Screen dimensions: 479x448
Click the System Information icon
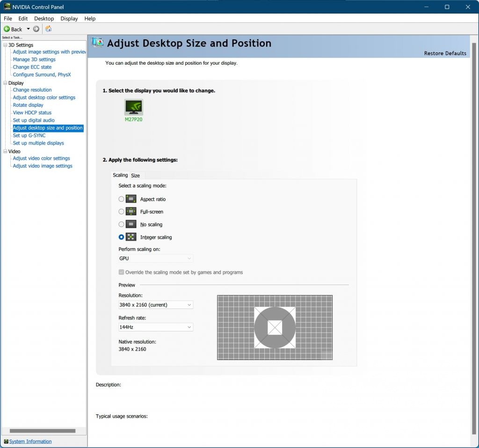(6, 441)
